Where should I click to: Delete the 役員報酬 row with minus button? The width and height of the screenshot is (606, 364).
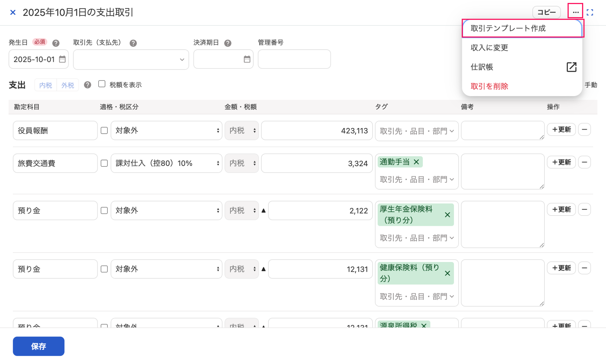click(x=584, y=130)
